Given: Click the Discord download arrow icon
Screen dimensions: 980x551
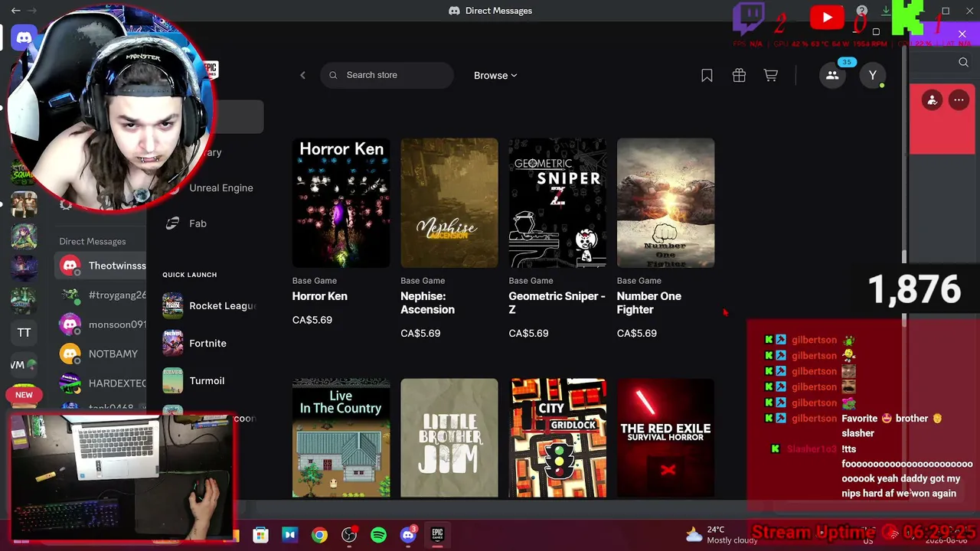Looking at the screenshot, I should 886,11.
